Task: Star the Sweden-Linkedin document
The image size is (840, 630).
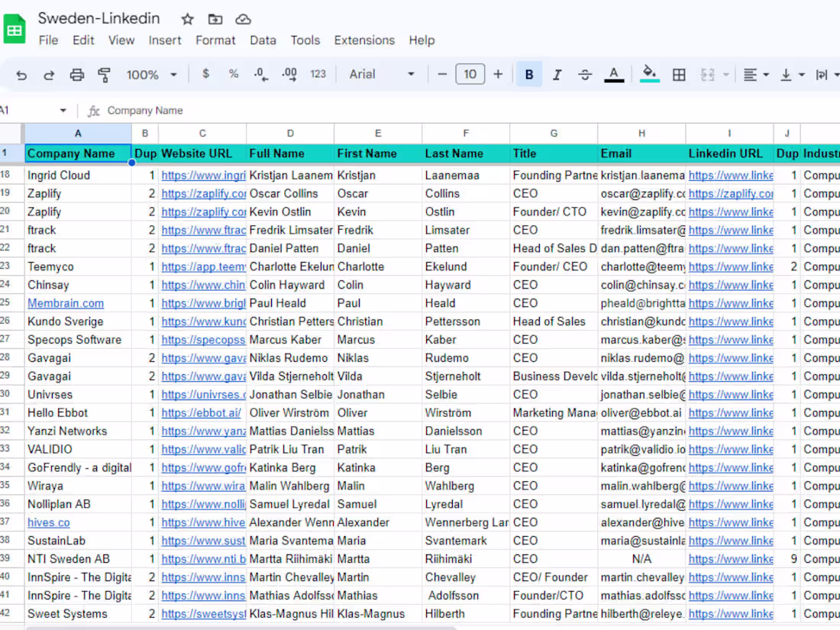Action: 187,19
